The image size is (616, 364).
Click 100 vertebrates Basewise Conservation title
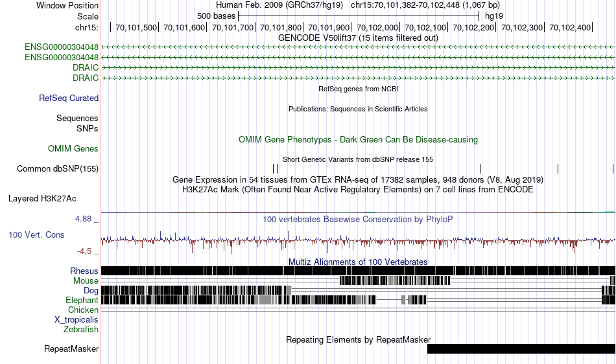pyautogui.click(x=358, y=220)
